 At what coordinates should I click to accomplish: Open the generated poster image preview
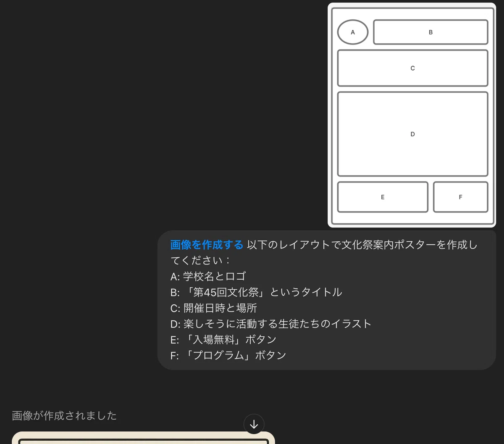143,438
